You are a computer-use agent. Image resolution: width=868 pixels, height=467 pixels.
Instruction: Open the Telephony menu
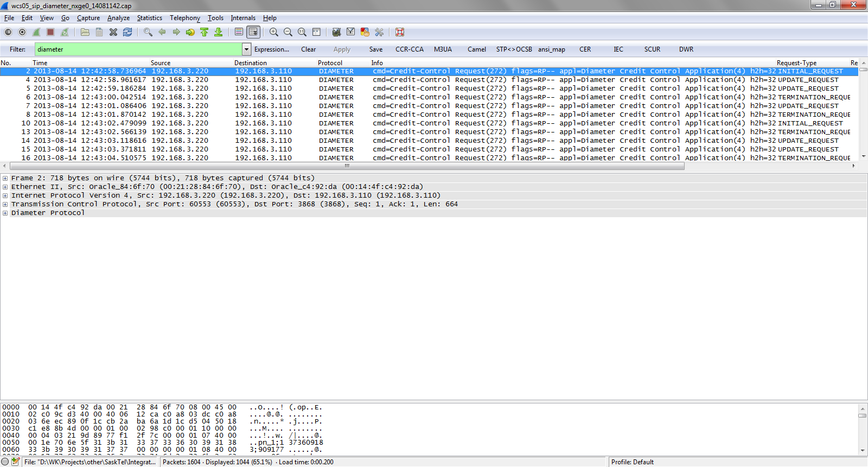185,18
